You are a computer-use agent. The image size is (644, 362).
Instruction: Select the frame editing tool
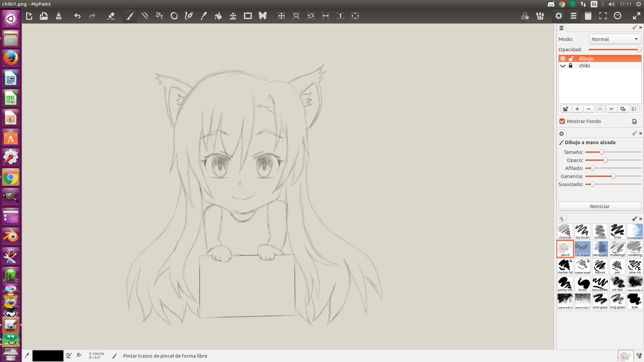click(248, 16)
